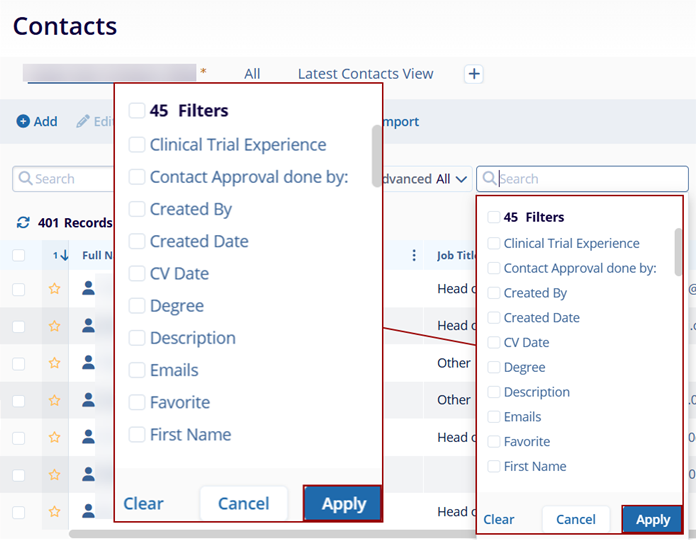
Task: Click Cancel in the enlarged filter callout
Action: point(244,504)
